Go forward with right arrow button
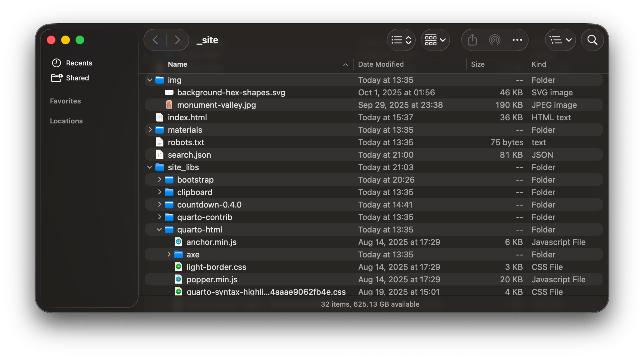This screenshot has width=644, height=359. (177, 40)
